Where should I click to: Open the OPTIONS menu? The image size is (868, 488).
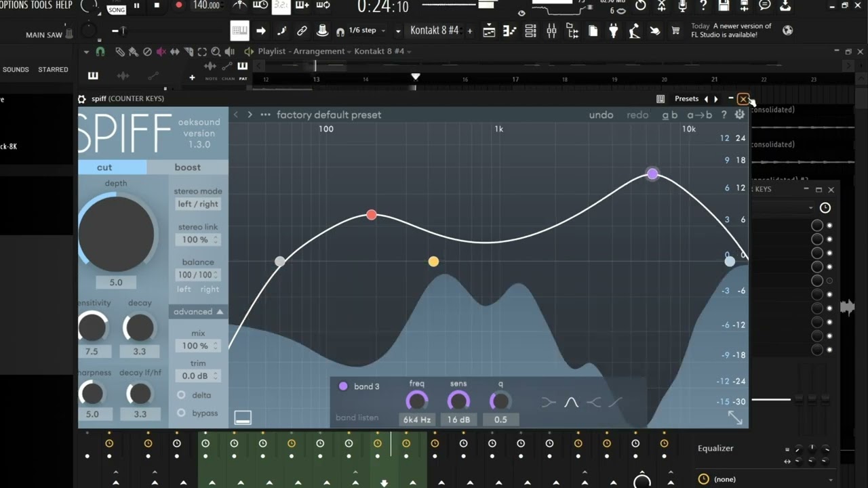click(14, 5)
